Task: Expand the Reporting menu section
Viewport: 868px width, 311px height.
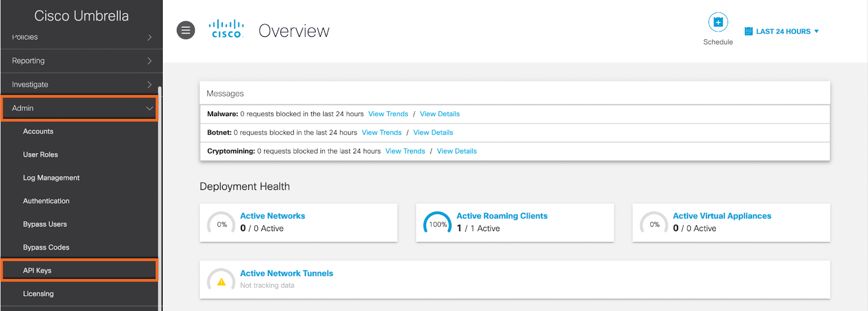Action: click(81, 61)
